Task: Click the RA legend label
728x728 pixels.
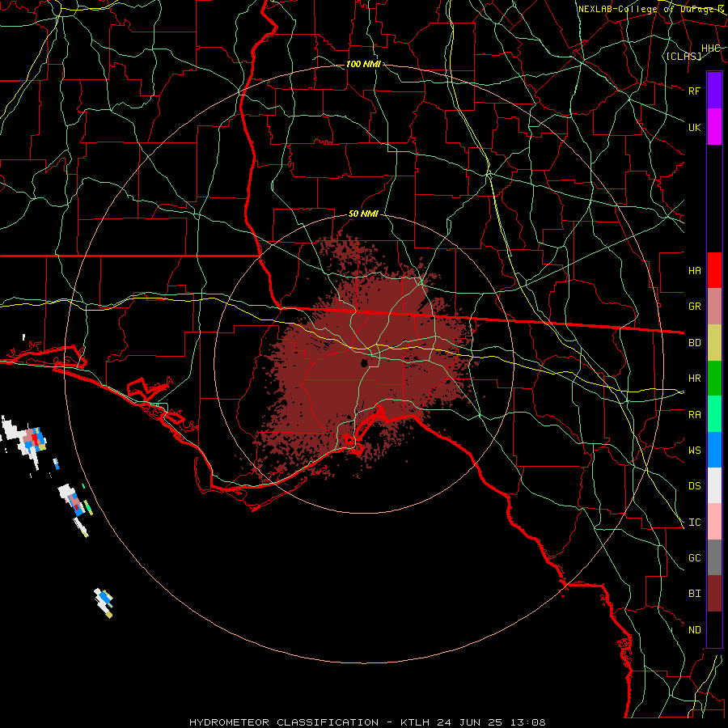Action: [x=695, y=415]
